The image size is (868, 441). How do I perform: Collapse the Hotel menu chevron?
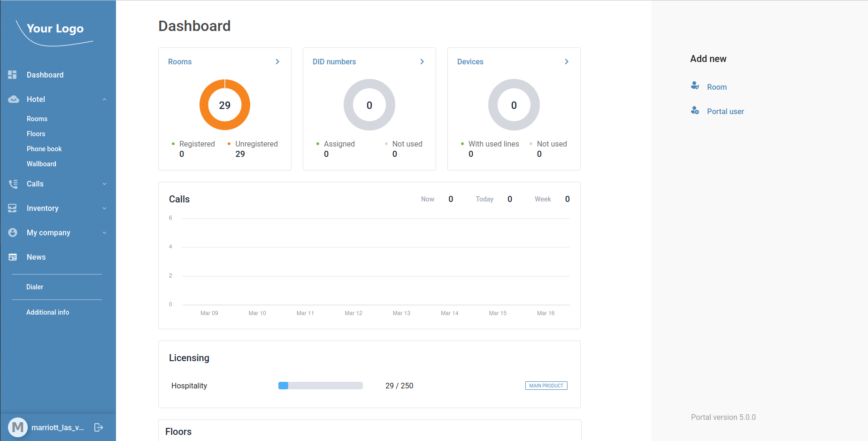tap(104, 99)
